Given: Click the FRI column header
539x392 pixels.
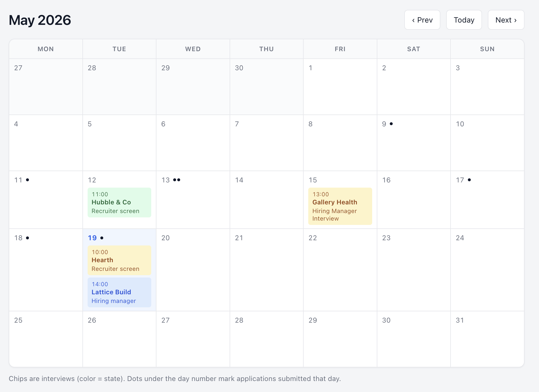Looking at the screenshot, I should coord(340,49).
